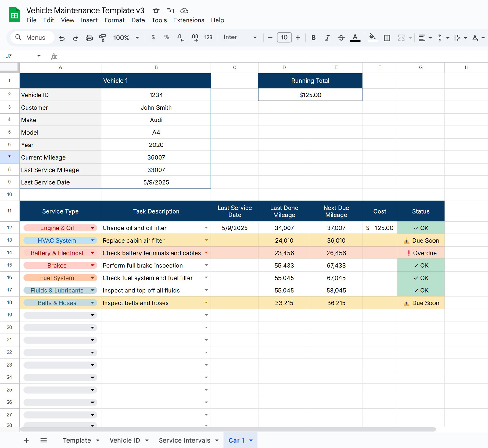The width and height of the screenshot is (488, 448).
Task: Open the Borders tool
Action: click(x=387, y=38)
